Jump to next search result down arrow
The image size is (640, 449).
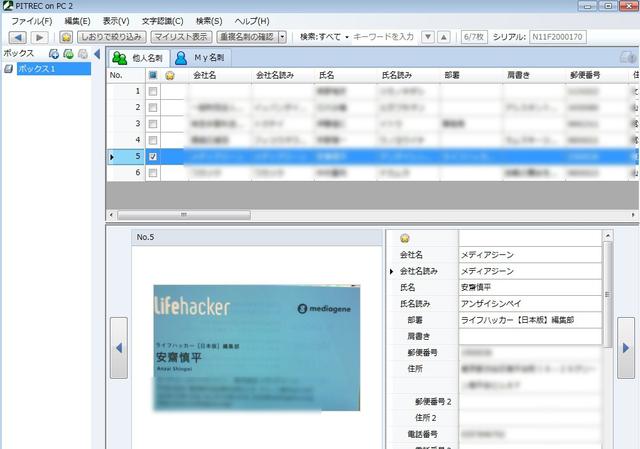pyautogui.click(x=427, y=37)
